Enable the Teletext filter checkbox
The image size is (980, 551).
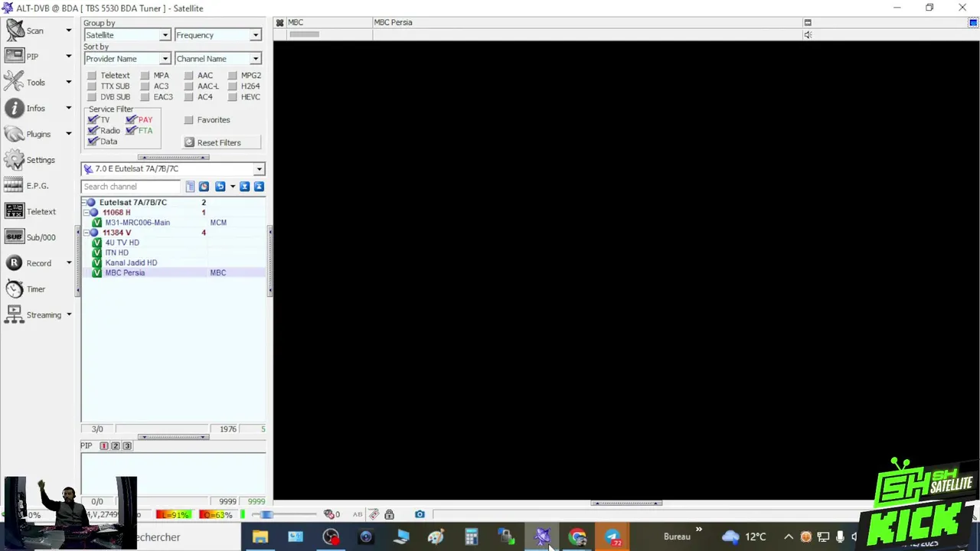point(92,76)
